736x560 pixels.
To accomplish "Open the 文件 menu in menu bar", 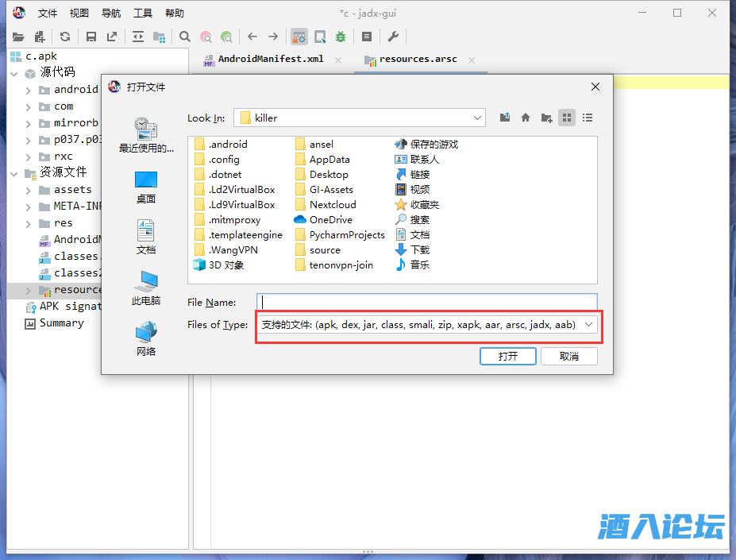I will [x=48, y=14].
